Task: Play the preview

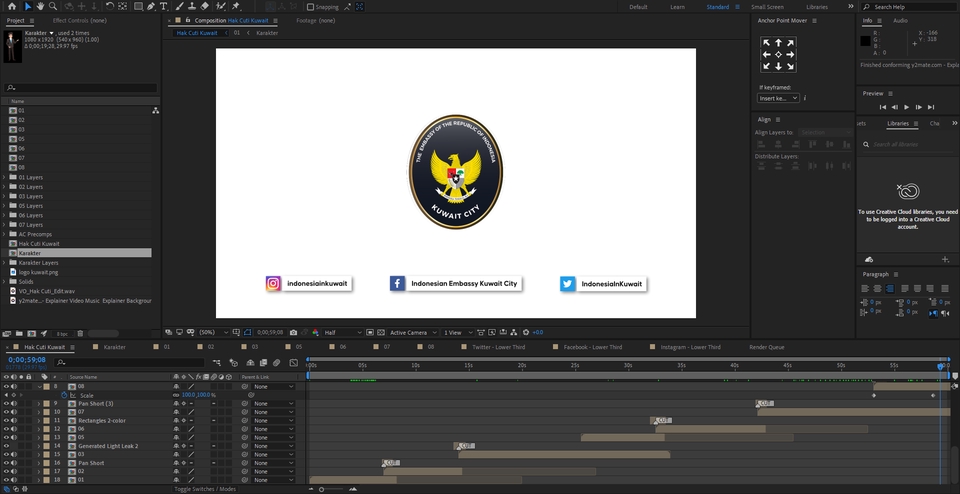Action: pyautogui.click(x=907, y=107)
